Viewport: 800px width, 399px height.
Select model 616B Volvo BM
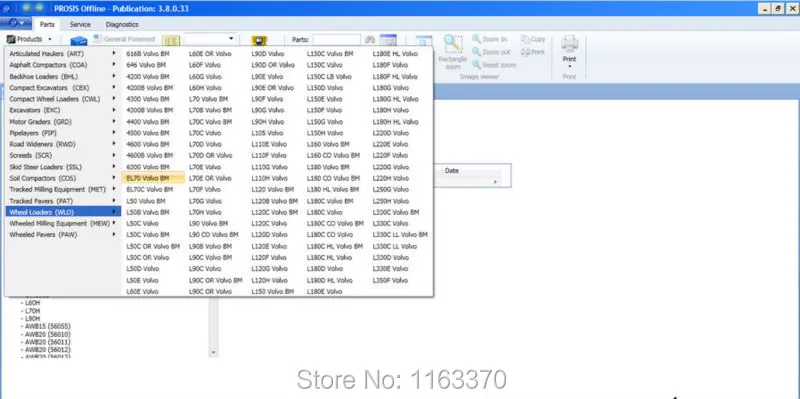147,54
